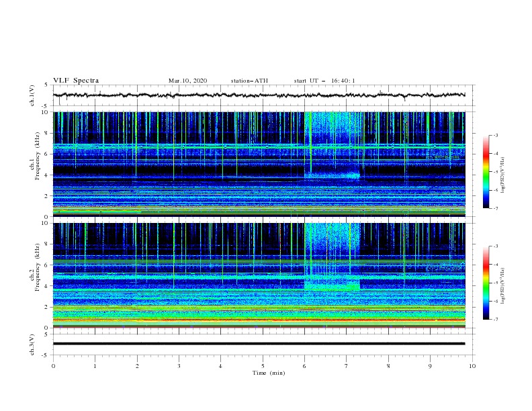Select the ch.2 colorbar "log(PSD)(V²/Hz)" label
This screenshot has height=411, width=532.
pyautogui.click(x=502, y=285)
